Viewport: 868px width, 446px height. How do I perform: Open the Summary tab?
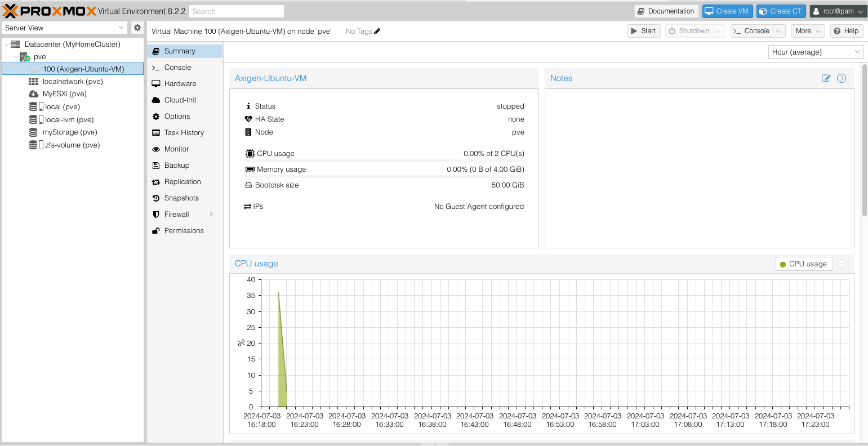tap(185, 51)
